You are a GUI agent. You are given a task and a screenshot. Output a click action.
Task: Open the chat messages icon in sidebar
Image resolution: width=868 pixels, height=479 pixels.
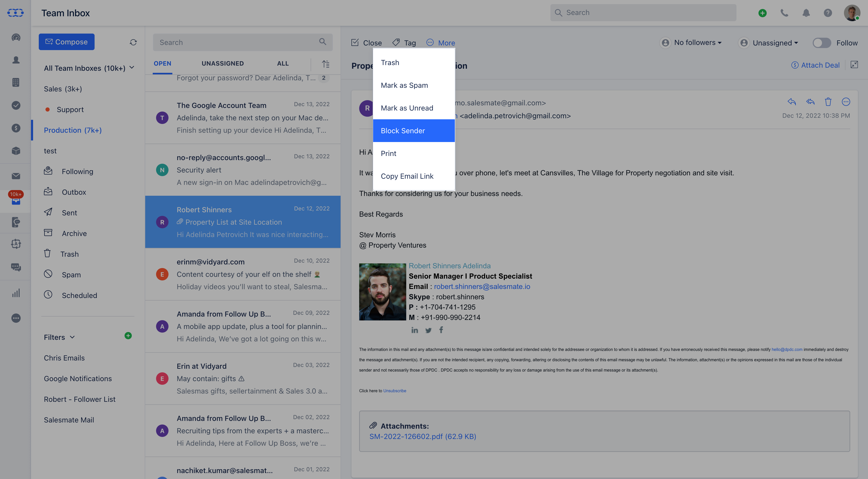[x=16, y=267]
